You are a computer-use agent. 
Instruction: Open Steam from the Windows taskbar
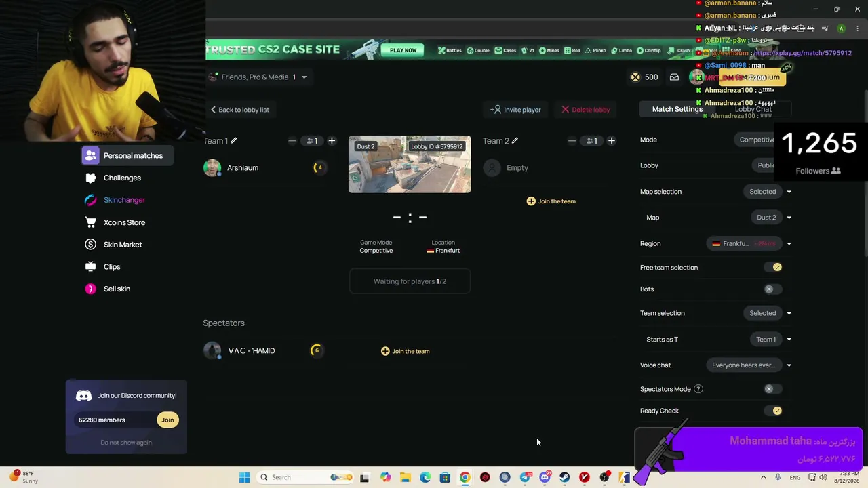[x=564, y=477]
